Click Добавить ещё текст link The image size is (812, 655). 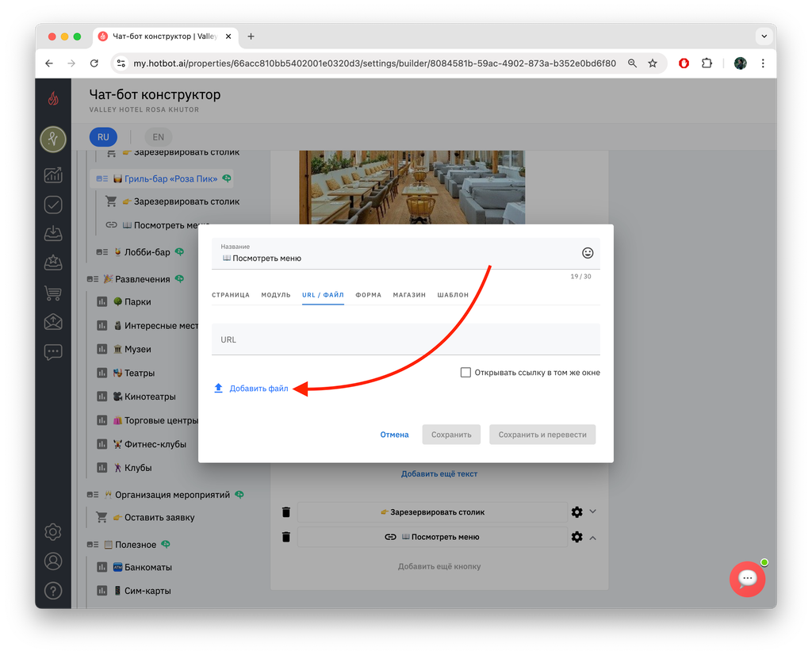point(439,473)
